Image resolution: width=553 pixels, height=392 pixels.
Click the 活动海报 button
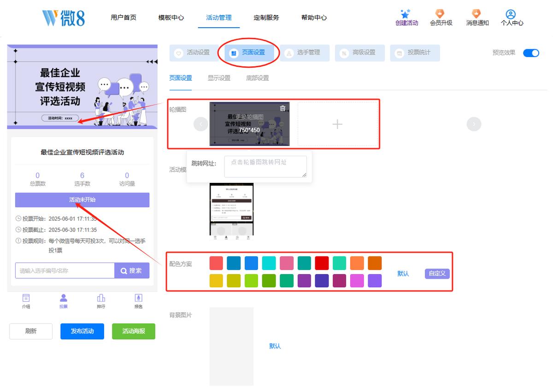coord(134,331)
